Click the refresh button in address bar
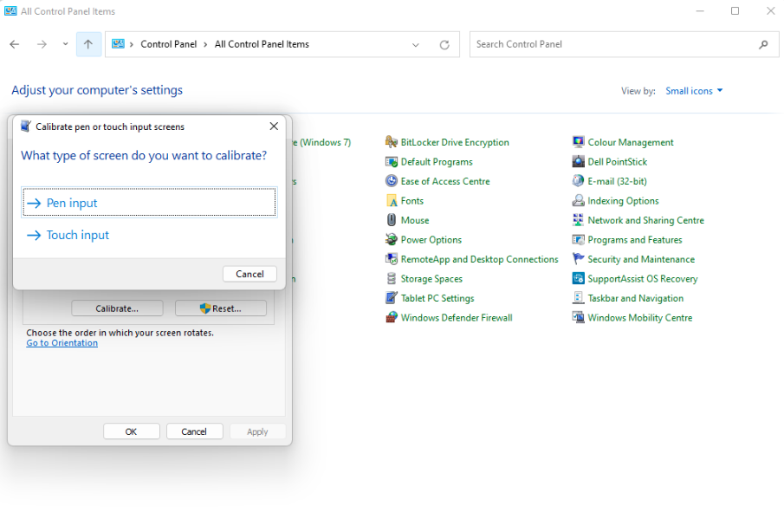The width and height of the screenshot is (784, 532). click(x=444, y=44)
